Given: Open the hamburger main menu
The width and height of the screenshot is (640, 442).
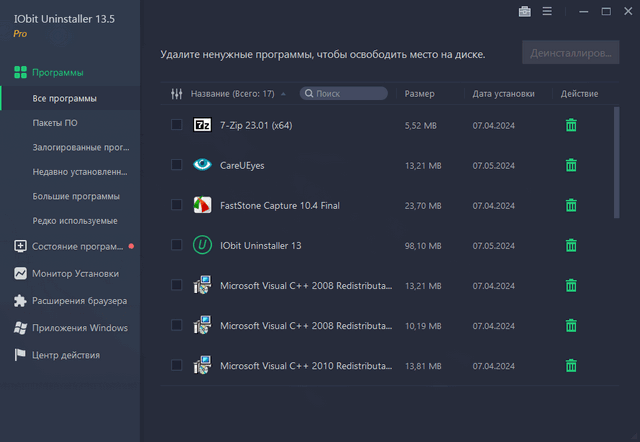Looking at the screenshot, I should (547, 12).
